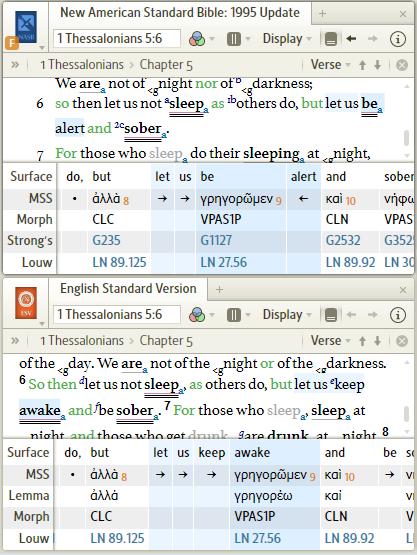
Task: Click Lemma row label in ESV interlinear
Action: [x=29, y=496]
